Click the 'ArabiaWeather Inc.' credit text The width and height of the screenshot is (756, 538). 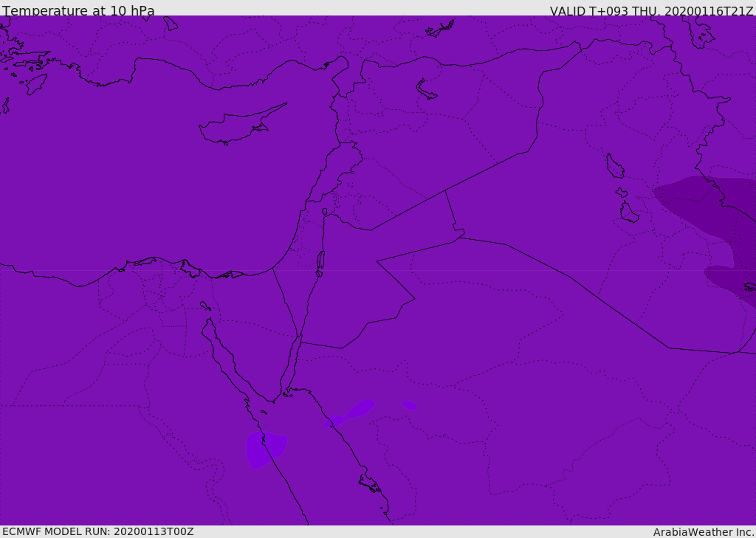coord(704,532)
